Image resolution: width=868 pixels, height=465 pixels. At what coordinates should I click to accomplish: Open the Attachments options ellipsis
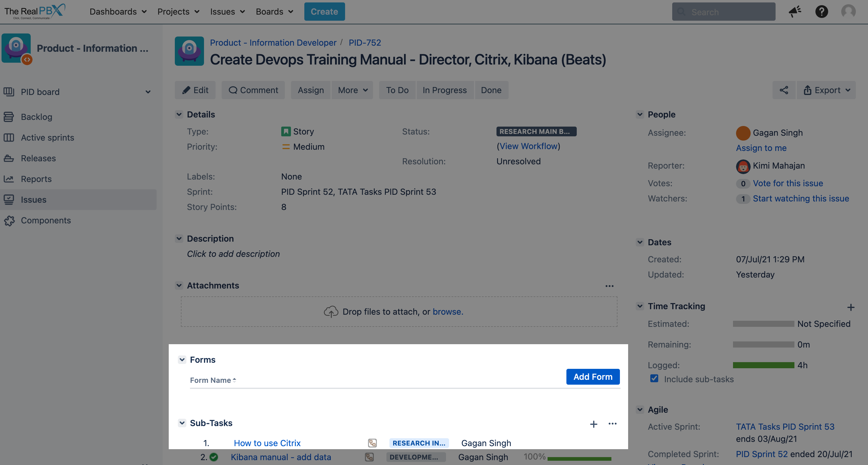610,286
